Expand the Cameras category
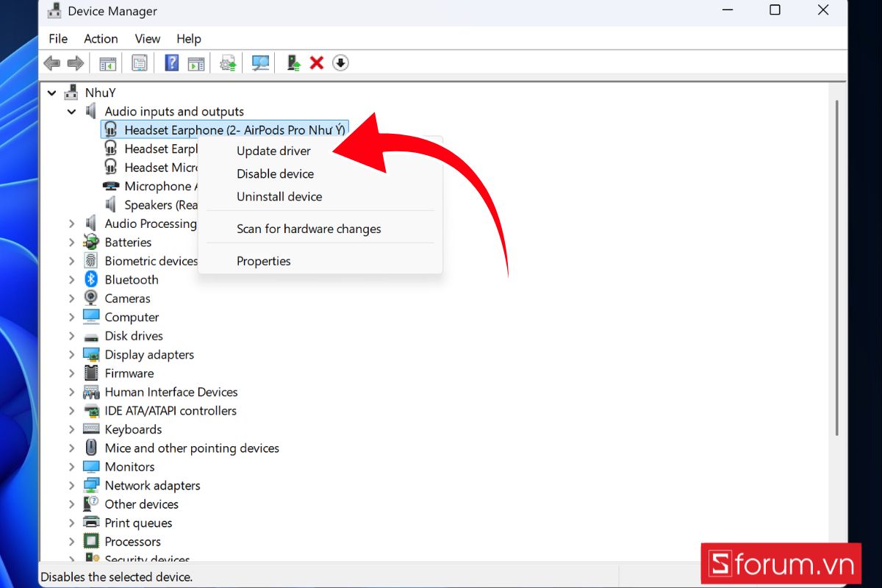 (71, 298)
